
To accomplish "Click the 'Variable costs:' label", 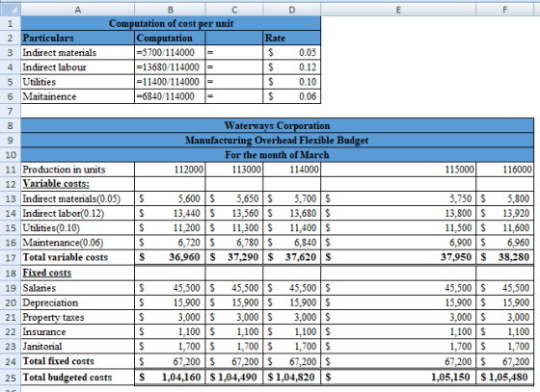I will pyautogui.click(x=78, y=184).
